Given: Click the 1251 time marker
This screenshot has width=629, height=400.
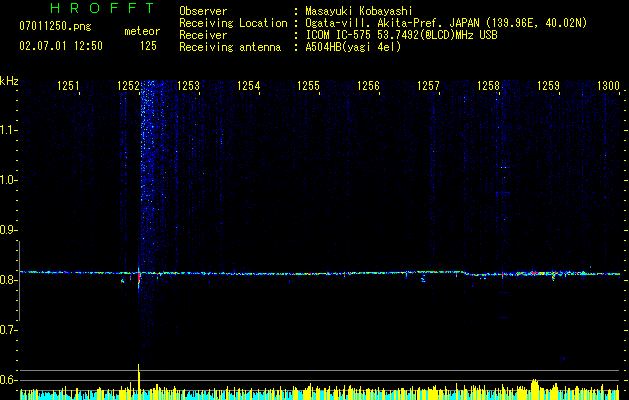Looking at the screenshot, I should (x=69, y=86).
